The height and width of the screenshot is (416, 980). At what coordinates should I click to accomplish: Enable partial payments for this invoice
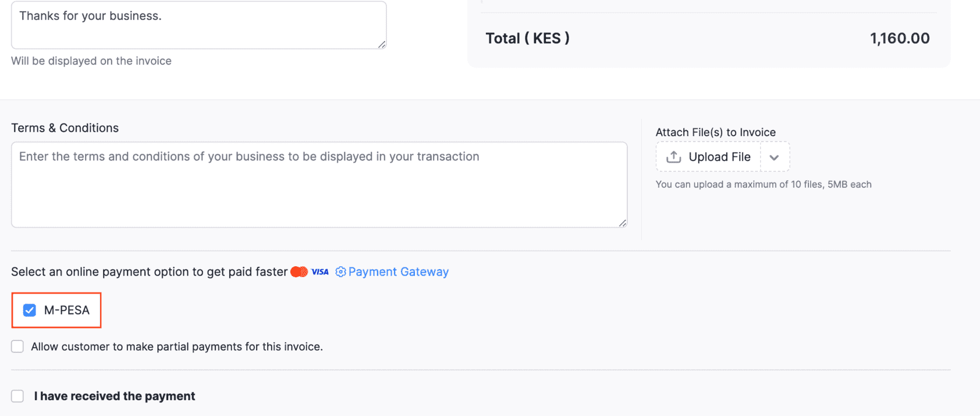click(17, 346)
